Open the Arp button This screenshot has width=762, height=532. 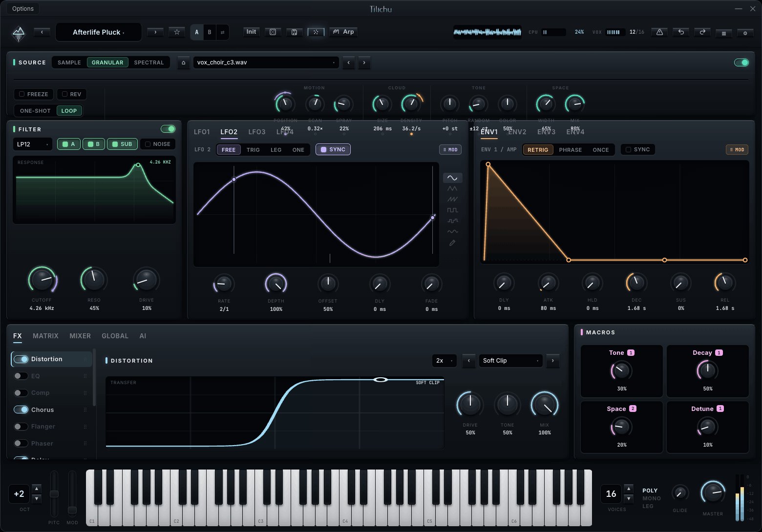click(344, 32)
